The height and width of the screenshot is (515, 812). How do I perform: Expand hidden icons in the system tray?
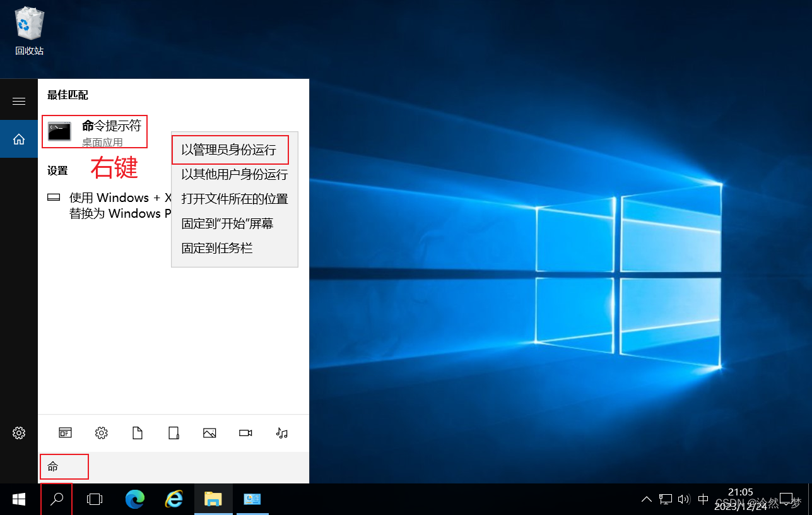click(x=646, y=499)
